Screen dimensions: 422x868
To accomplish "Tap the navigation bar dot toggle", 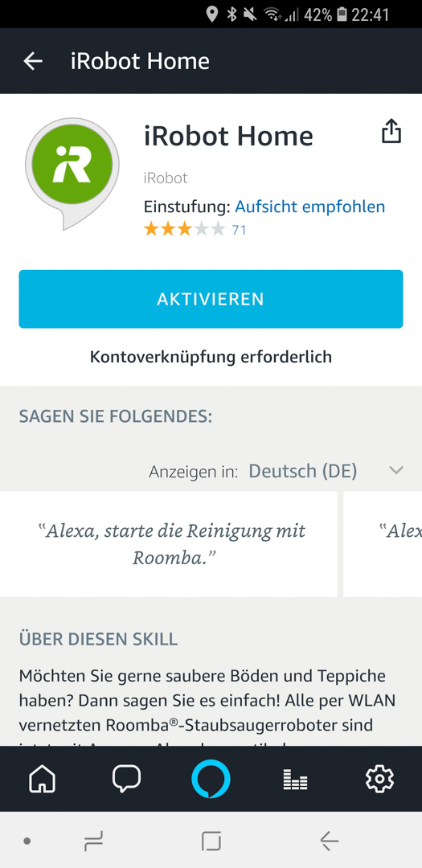I will 27,842.
